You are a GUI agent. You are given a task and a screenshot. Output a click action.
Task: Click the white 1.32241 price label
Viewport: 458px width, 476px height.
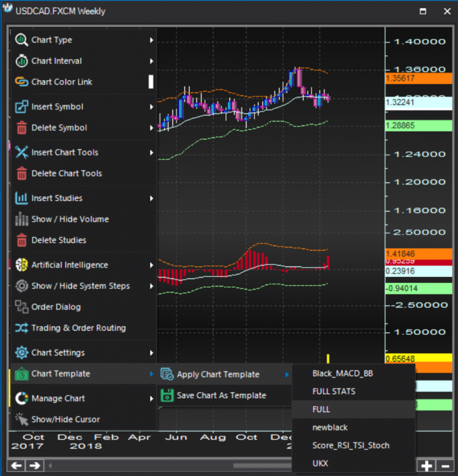click(x=418, y=102)
